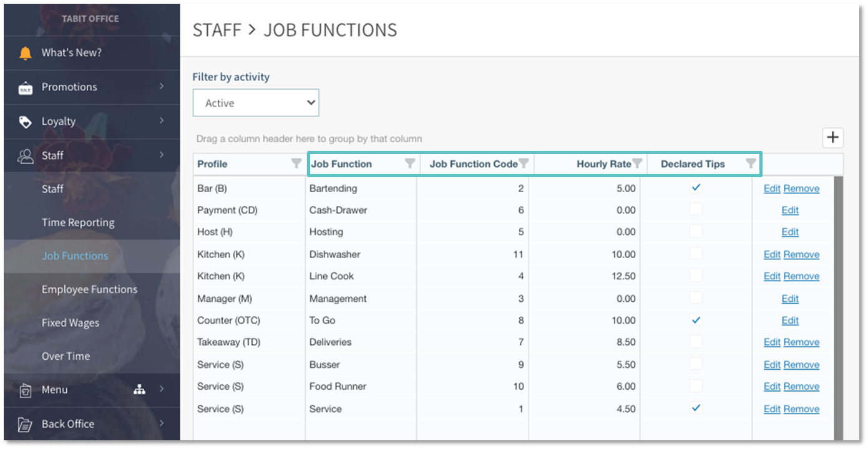868x449 pixels.
Task: Open the Declared Tips column filter icon
Action: [x=751, y=164]
